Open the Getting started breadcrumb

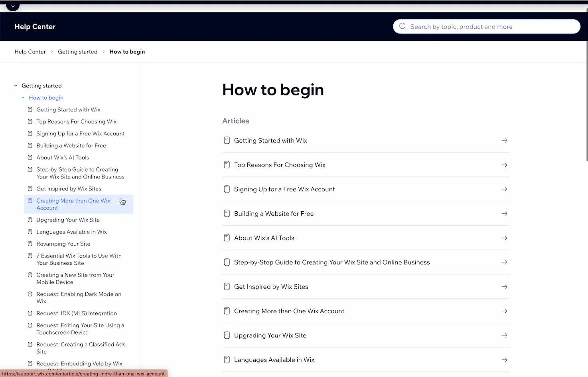click(77, 52)
